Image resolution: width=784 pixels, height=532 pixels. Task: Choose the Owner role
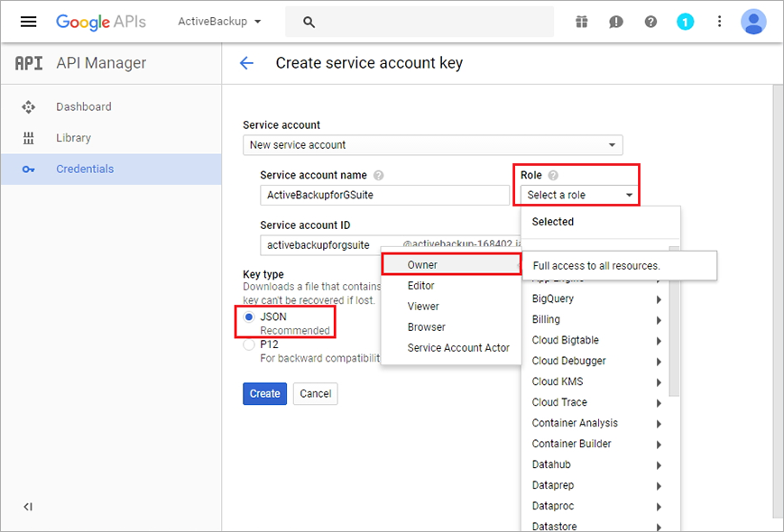[451, 265]
